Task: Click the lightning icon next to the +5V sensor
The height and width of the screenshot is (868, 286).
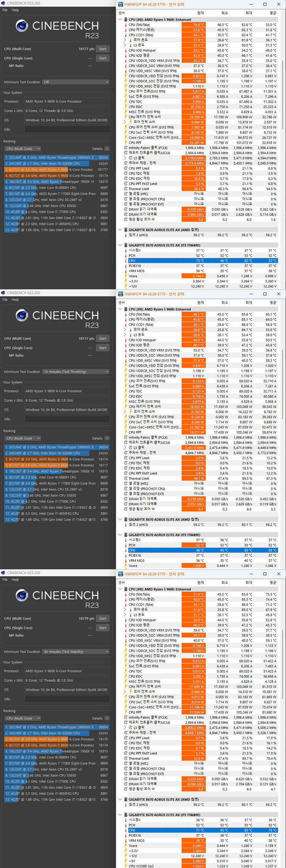Action: pyautogui.click(x=126, y=861)
